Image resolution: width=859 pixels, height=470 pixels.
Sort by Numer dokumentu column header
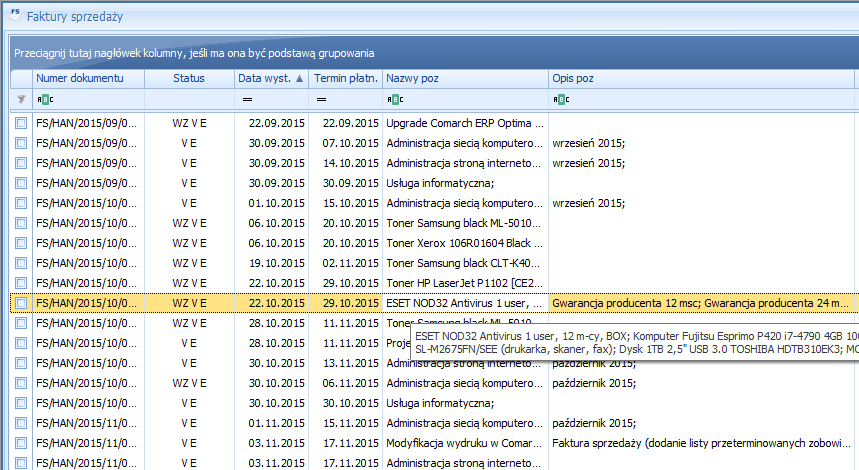click(x=88, y=78)
